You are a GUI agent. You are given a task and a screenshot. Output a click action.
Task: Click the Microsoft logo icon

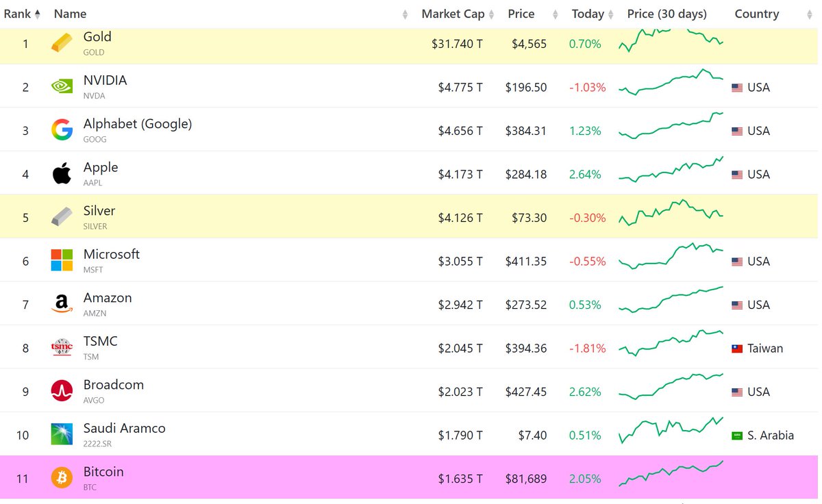(x=62, y=260)
